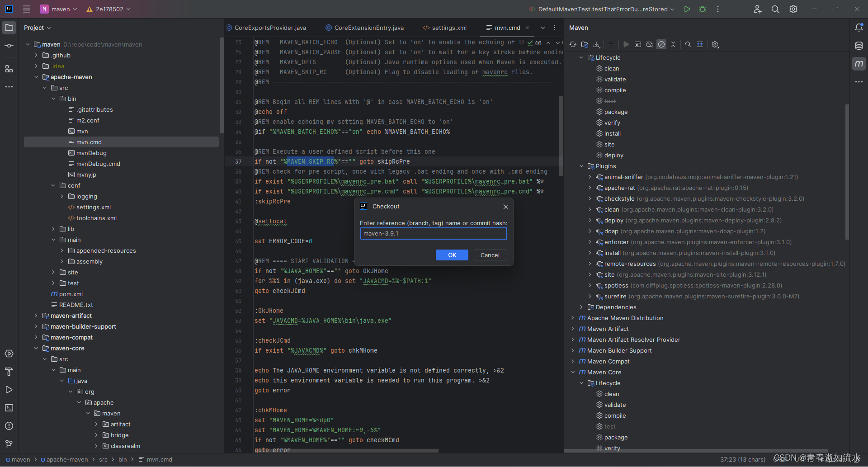Open More tool windows on left sidebar
This screenshot has height=467, width=868.
pos(9,87)
